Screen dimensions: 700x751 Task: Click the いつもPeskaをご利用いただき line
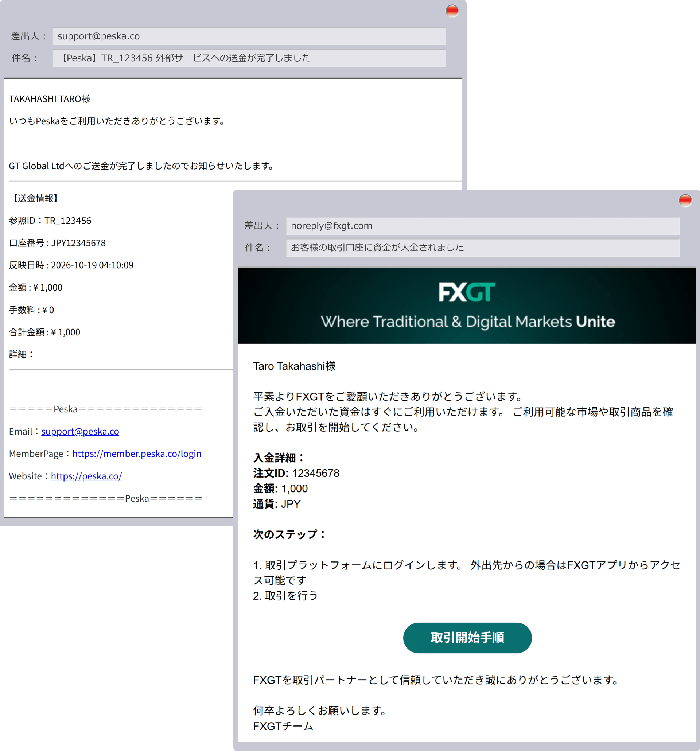[x=117, y=121]
